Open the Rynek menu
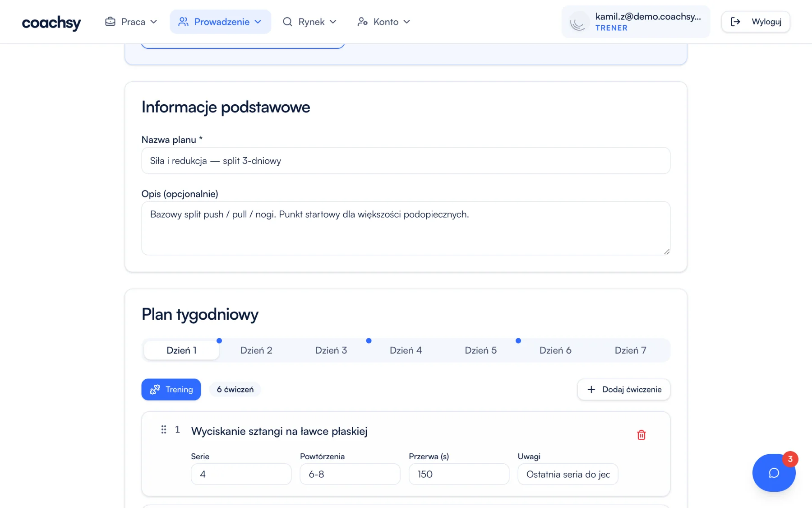The width and height of the screenshot is (812, 508). tap(309, 22)
